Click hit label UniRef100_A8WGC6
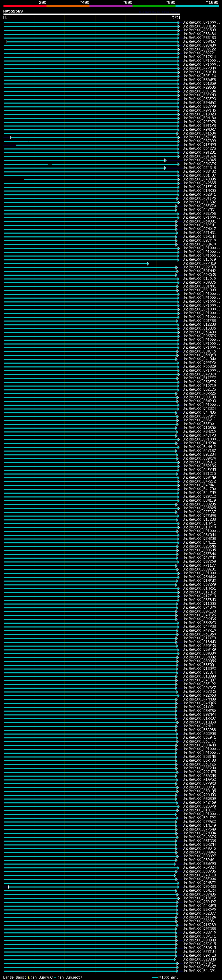This screenshot has height=980, width=222. (x=199, y=283)
